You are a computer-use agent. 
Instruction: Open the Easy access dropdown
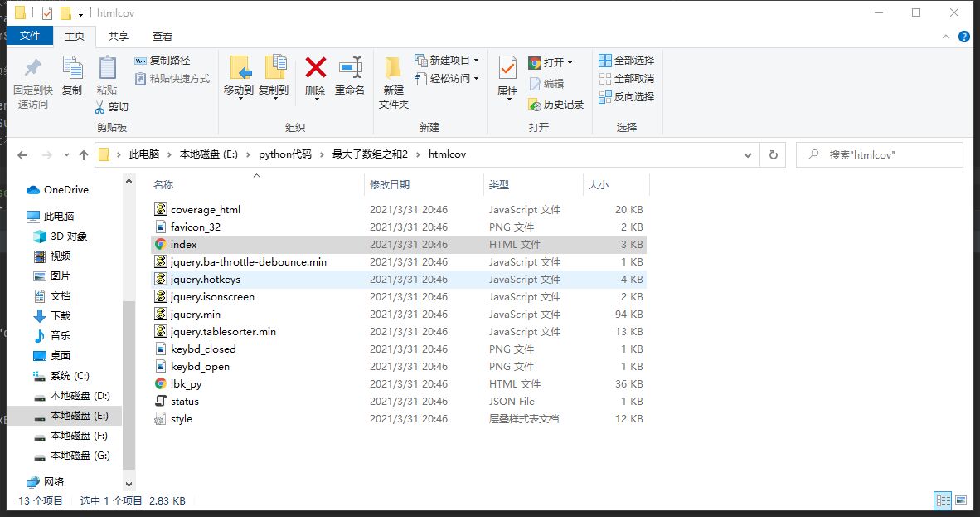click(447, 78)
